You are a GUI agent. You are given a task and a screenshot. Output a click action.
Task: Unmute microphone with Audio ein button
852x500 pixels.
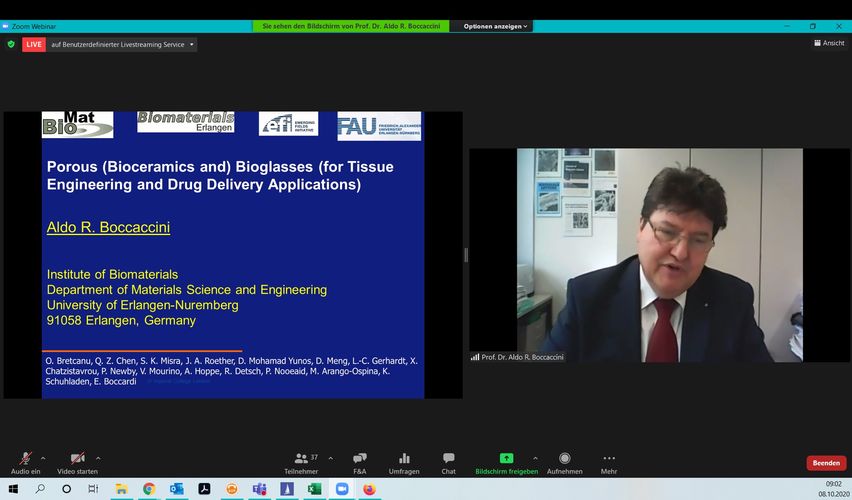[25, 461]
